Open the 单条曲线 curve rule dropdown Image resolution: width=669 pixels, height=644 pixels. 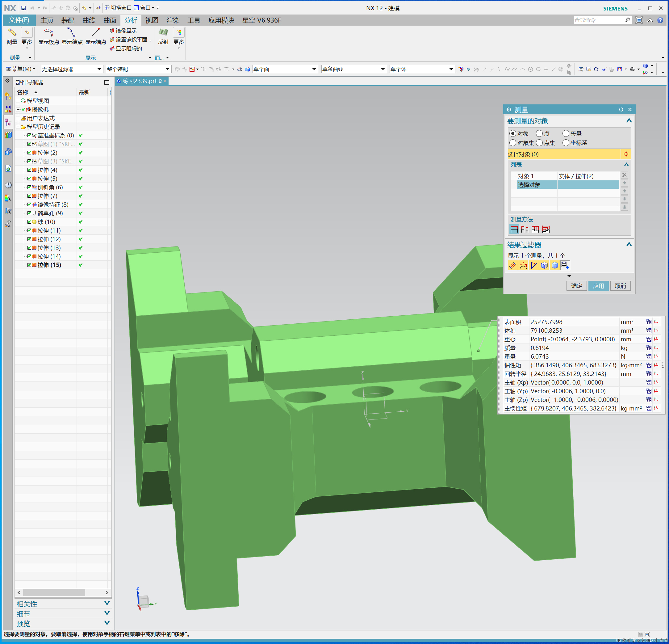point(353,69)
